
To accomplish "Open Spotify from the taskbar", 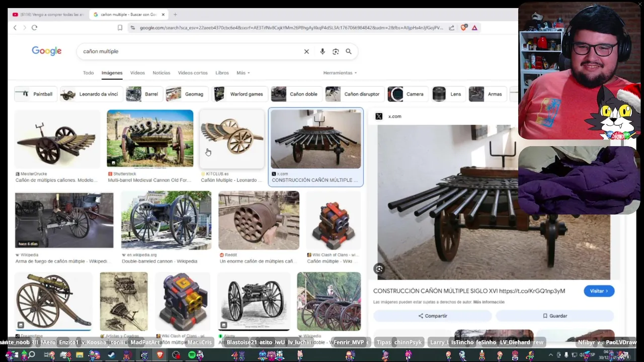I will (x=192, y=355).
